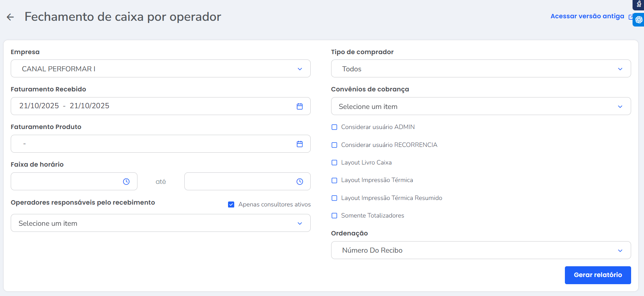Click Gerar relatório button
The width and height of the screenshot is (644, 296).
[597, 275]
